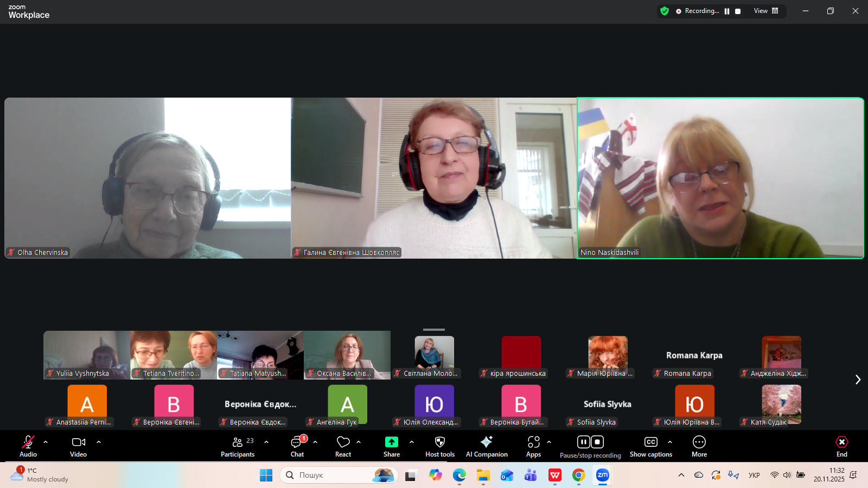The height and width of the screenshot is (488, 868).
Task: Open the View layout menu
Action: (765, 11)
